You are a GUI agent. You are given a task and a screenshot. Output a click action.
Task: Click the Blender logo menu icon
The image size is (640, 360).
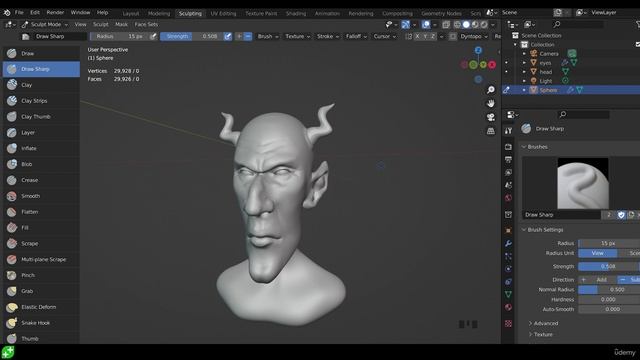7,13
